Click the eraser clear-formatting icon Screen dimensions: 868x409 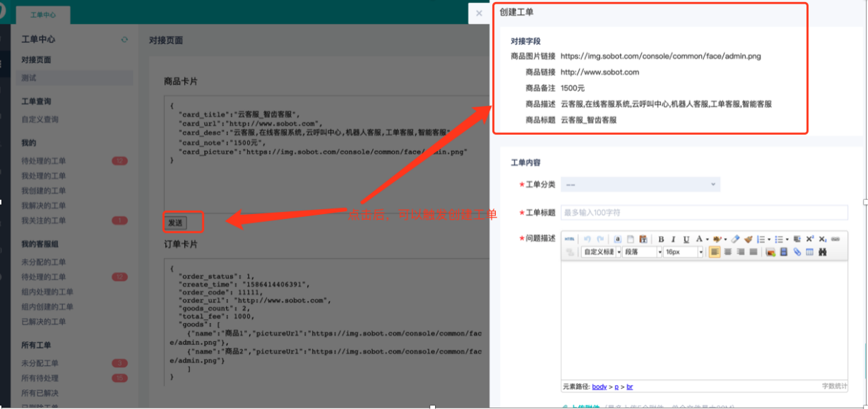point(735,239)
